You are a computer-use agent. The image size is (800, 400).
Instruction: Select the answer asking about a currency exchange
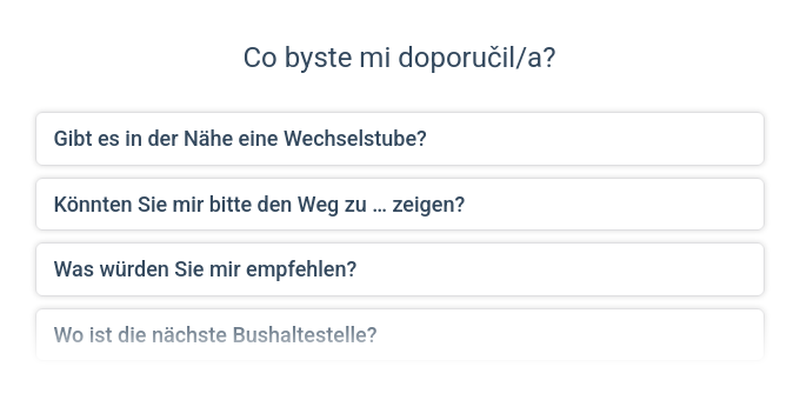400,138
